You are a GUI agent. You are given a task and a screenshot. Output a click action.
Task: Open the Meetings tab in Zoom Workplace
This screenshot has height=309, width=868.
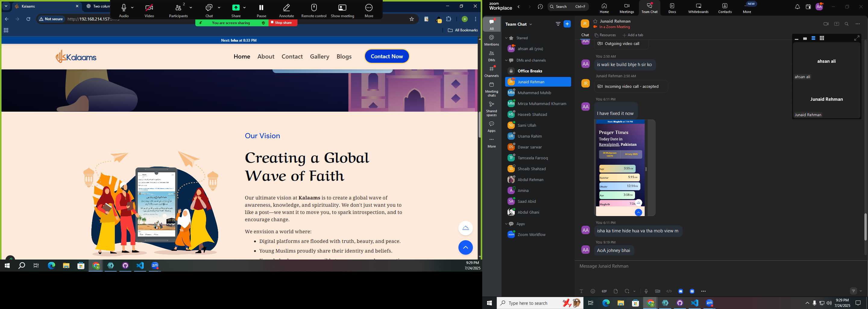click(627, 8)
